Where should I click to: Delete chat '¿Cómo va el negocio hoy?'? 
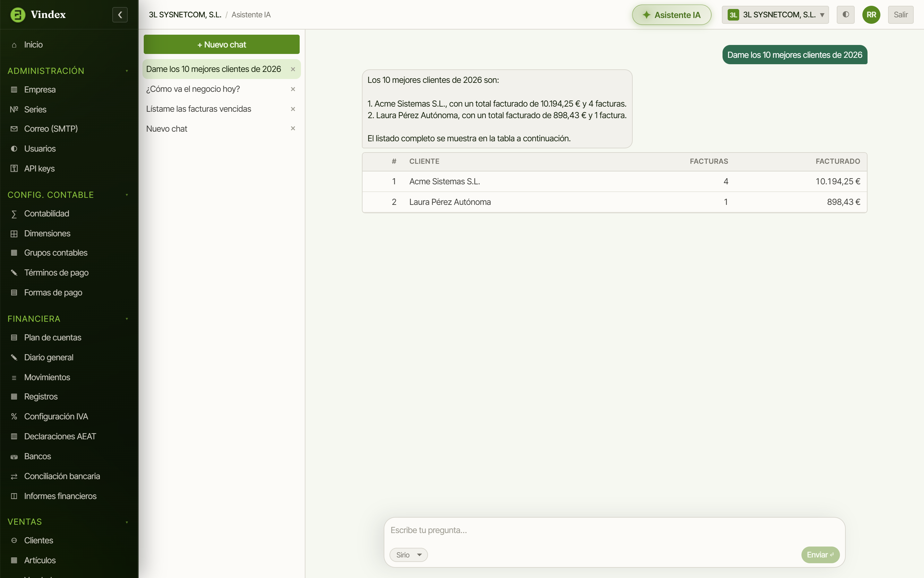pyautogui.click(x=293, y=89)
